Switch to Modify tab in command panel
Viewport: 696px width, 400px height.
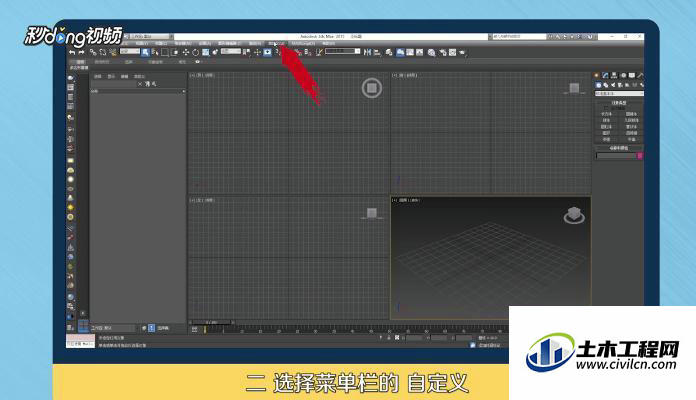tap(605, 75)
